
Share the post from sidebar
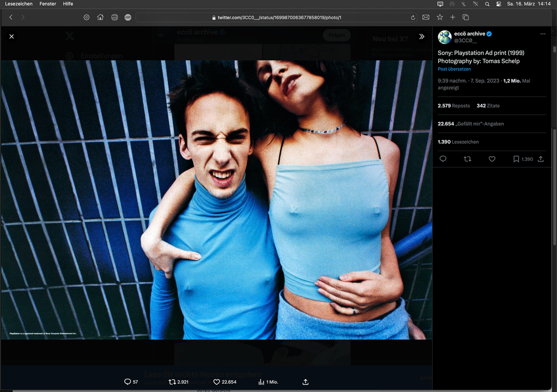[x=541, y=159]
